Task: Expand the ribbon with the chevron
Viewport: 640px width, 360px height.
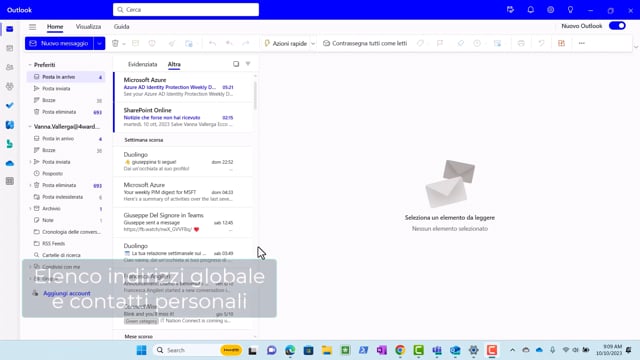Action: [636, 47]
